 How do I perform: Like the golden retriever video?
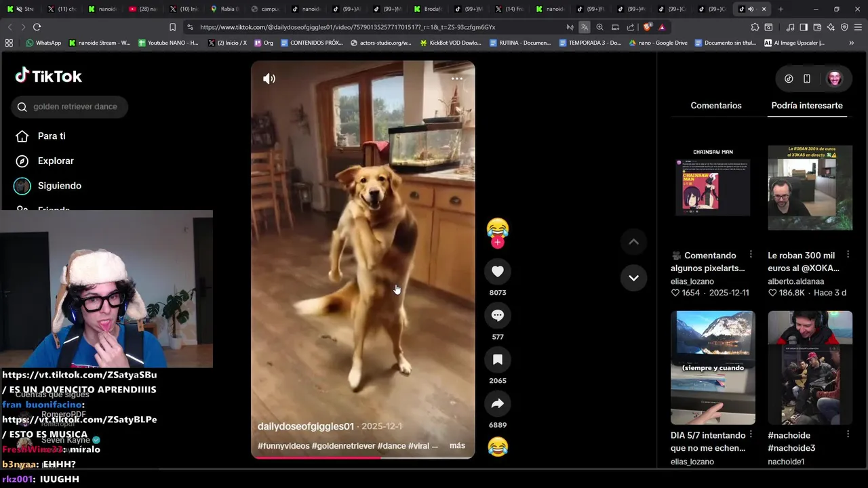click(498, 271)
